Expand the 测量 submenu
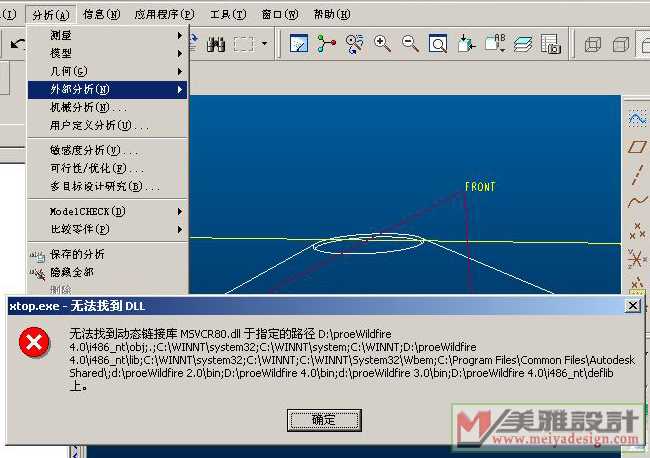The image size is (650, 458). point(108,35)
